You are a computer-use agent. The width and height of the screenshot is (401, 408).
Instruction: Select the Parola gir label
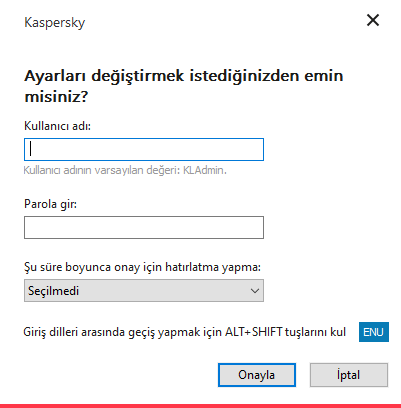pyautogui.click(x=50, y=204)
